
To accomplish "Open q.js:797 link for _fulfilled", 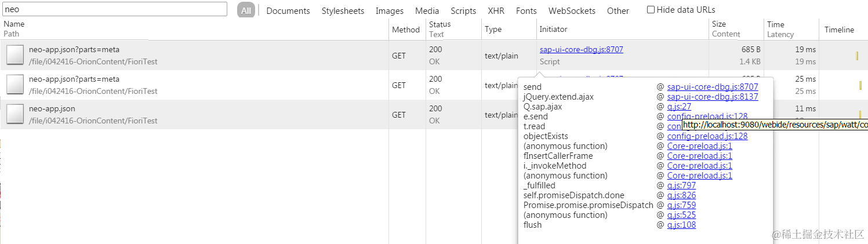I will pyautogui.click(x=681, y=185).
